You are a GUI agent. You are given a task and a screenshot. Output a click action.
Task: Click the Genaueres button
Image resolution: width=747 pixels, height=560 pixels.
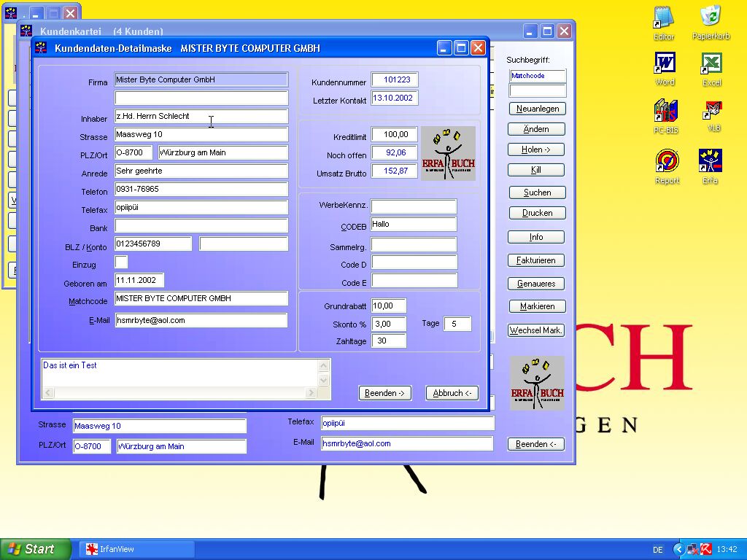[536, 284]
